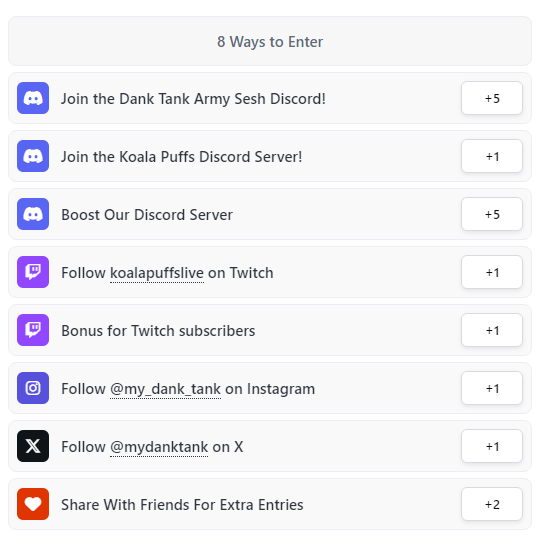Viewport: 540px width, 536px height.
Task: Click the Discord icon beside Koala Puffs Server
Action: (x=33, y=156)
